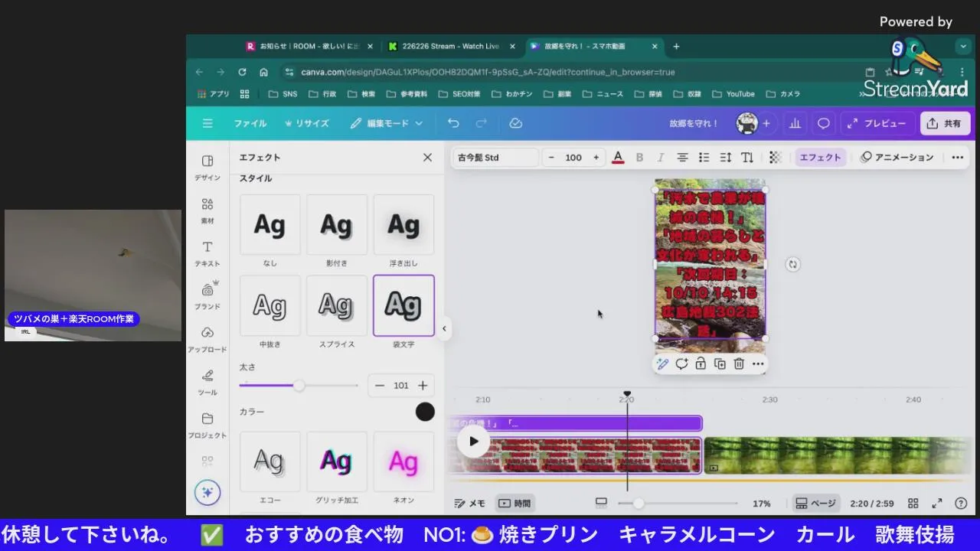Open the 編集モード dropdown
This screenshot has width=980, height=551.
(387, 123)
